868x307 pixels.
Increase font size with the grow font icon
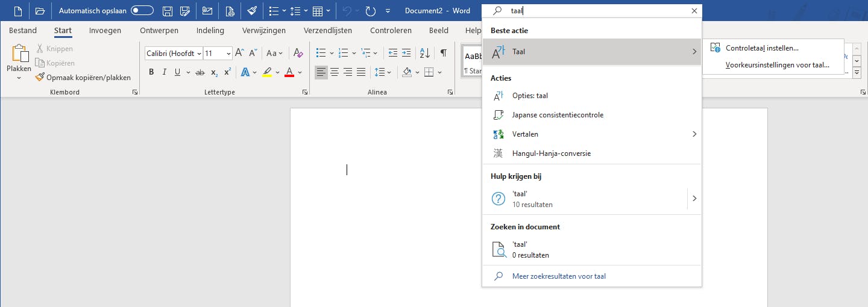[239, 53]
